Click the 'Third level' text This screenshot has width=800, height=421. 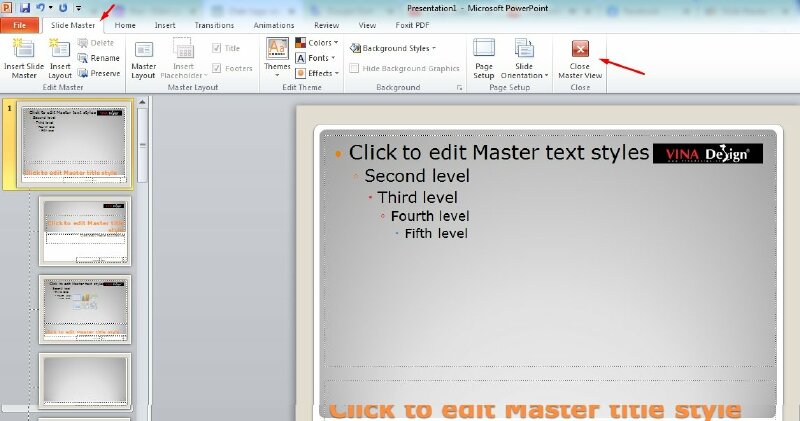417,197
